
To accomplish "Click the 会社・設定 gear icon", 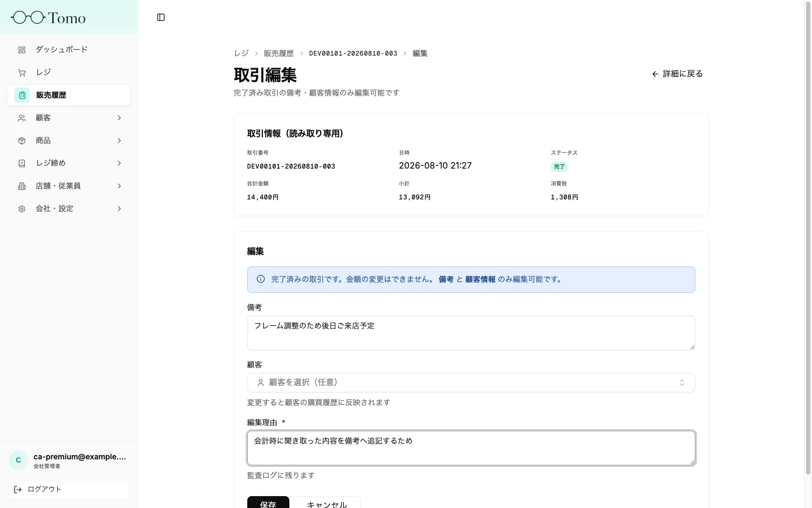I will 22,209.
